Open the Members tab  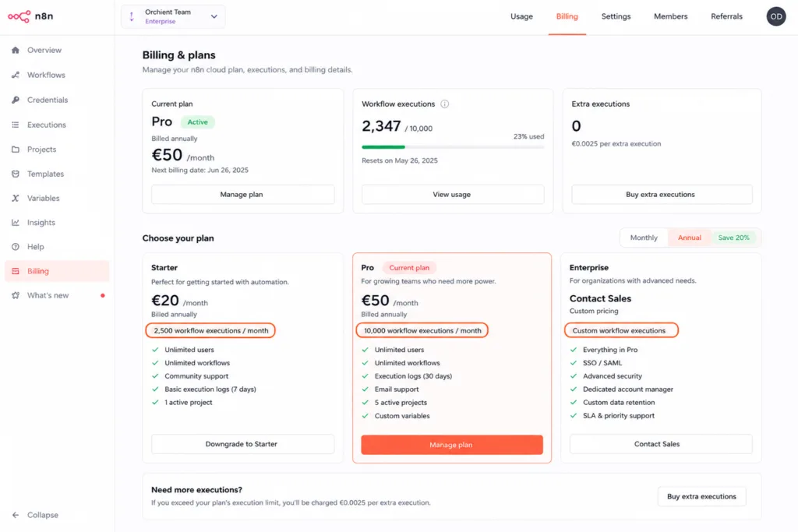click(x=670, y=16)
